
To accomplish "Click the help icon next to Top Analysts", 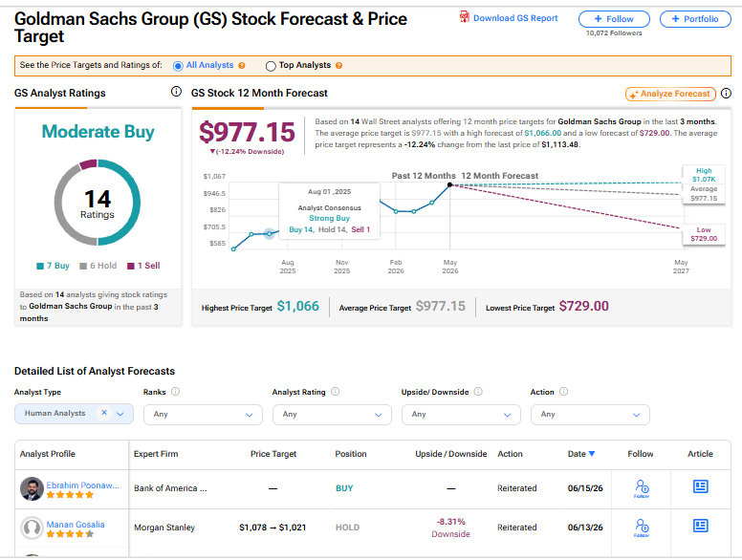I will (338, 65).
